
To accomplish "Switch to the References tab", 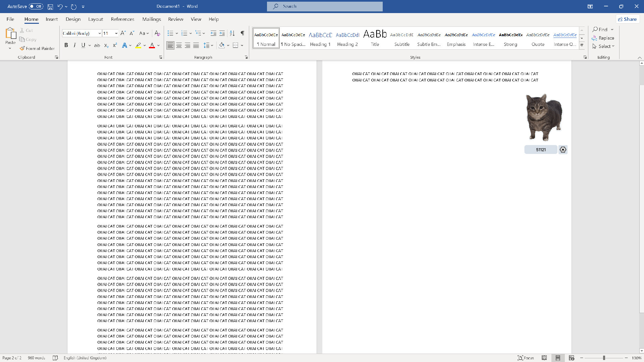I will click(x=122, y=19).
